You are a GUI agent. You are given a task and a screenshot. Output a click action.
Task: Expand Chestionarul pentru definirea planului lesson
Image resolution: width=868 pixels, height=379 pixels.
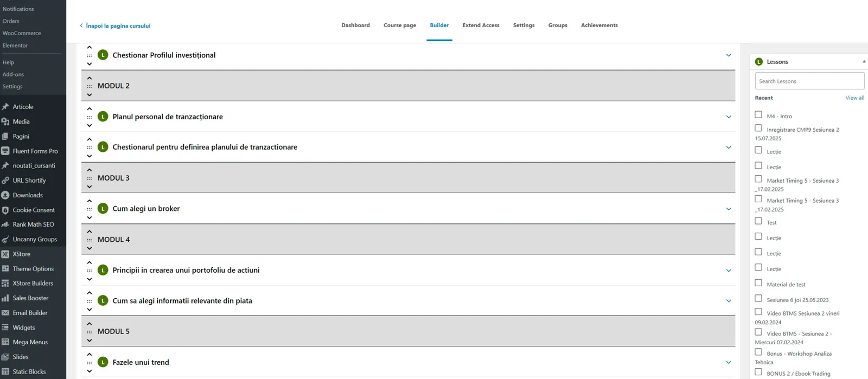coord(729,147)
